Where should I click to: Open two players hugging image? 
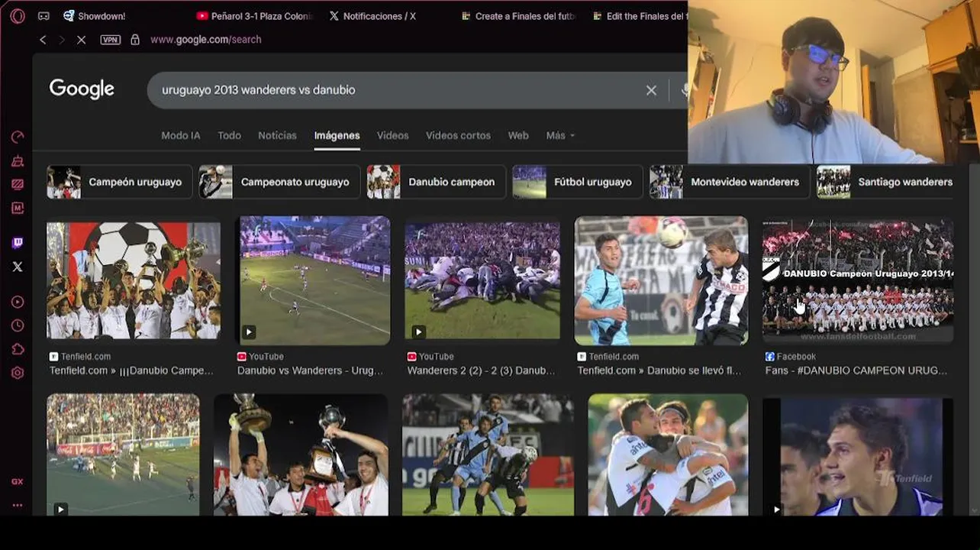[x=668, y=455]
